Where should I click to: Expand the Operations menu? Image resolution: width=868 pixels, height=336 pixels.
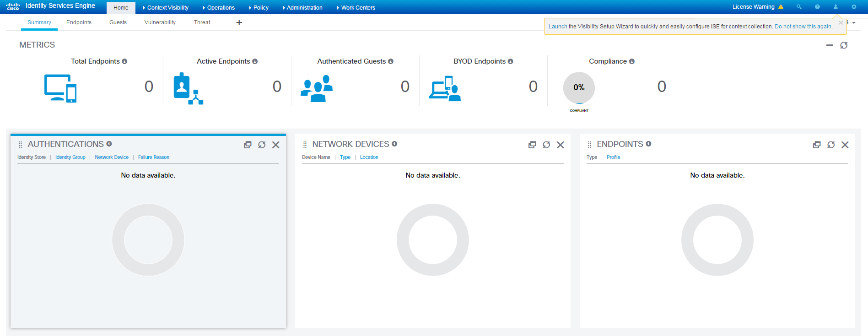pos(219,8)
